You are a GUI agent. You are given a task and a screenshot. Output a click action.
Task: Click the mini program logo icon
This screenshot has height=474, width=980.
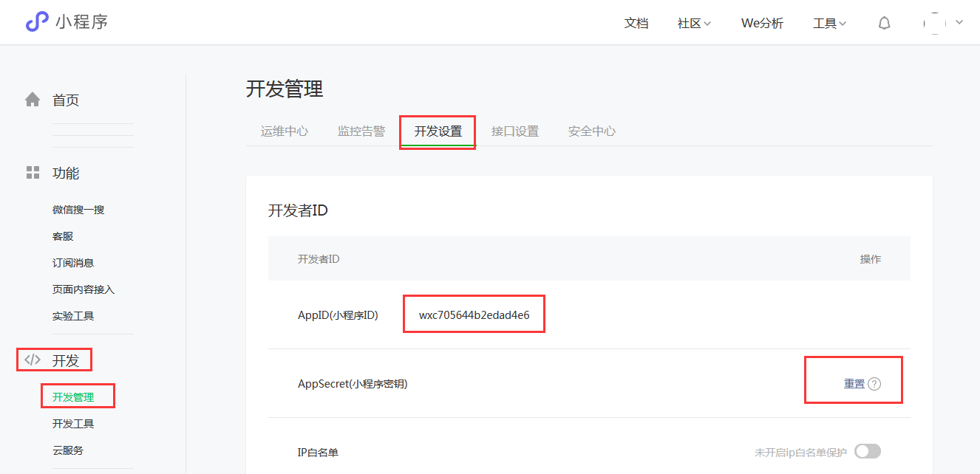[37, 22]
